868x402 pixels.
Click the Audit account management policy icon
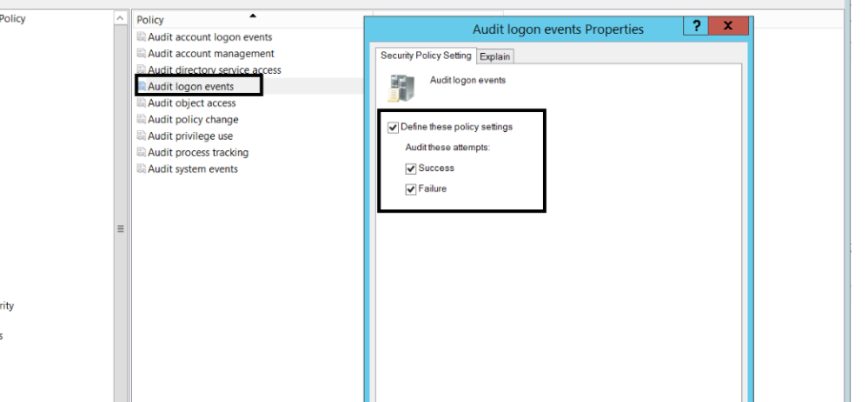click(x=142, y=54)
